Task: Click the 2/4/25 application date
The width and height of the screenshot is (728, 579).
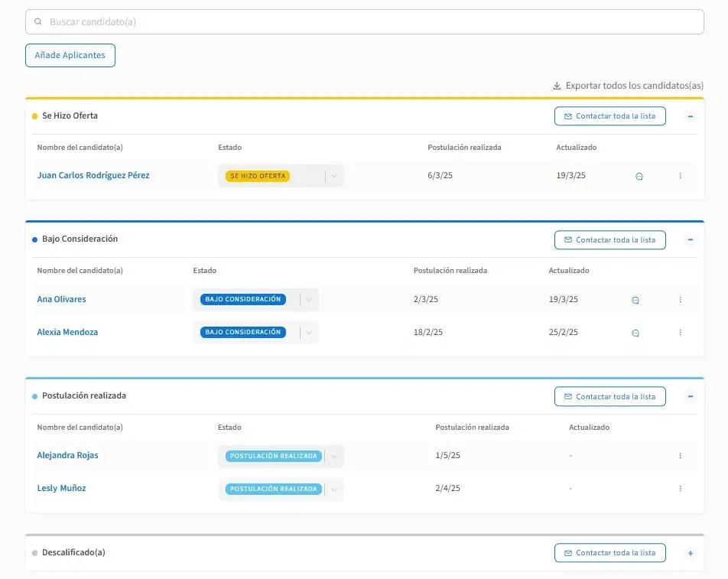Action: click(447, 489)
